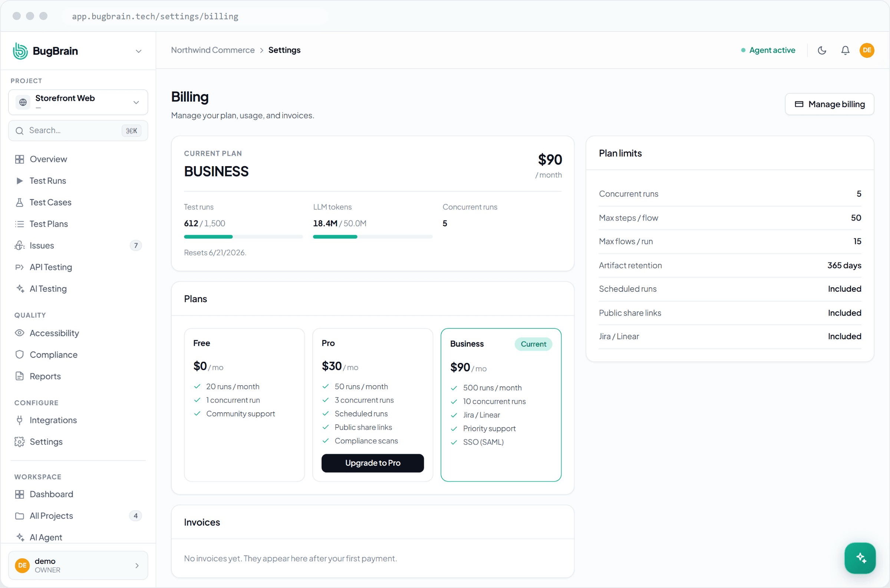The image size is (890, 588).
Task: Select the Compliance menu label
Action: point(54,354)
